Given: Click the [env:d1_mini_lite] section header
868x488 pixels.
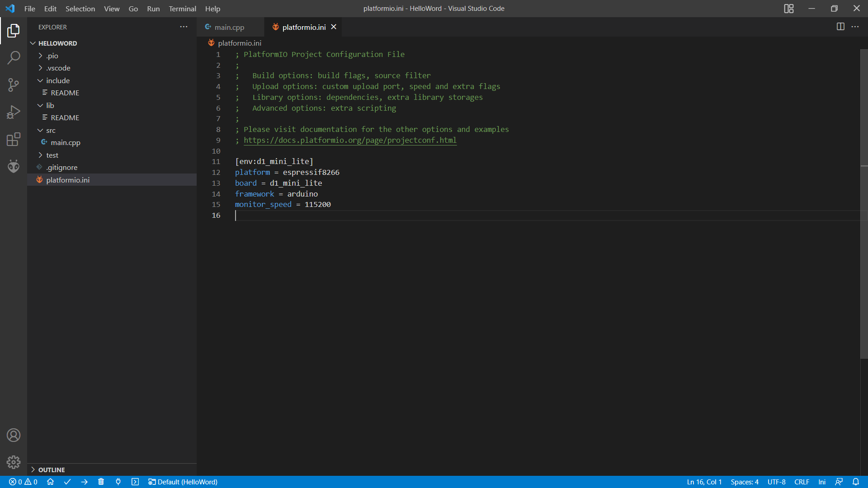Looking at the screenshot, I should click(274, 161).
